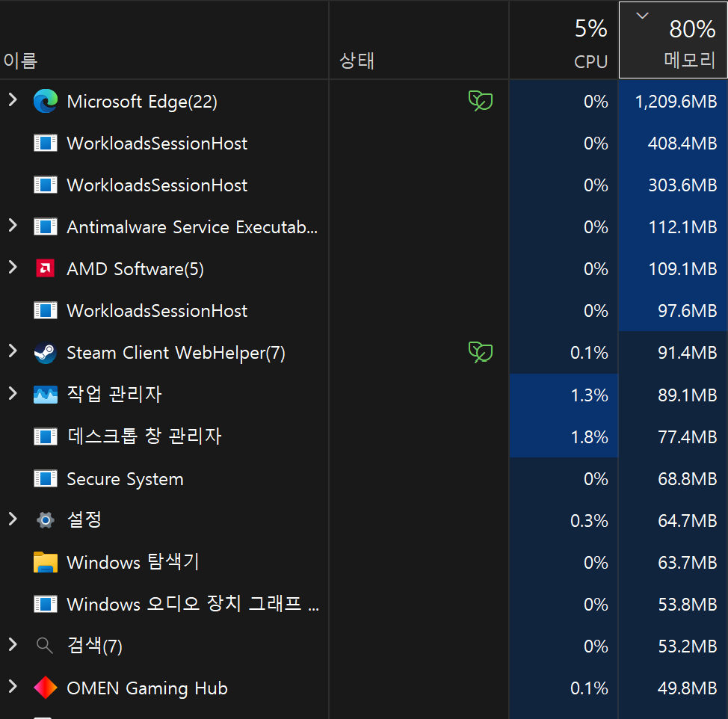Screen dimensions: 728x719
Task: Click the 작업 관리자 graph icon
Action: [x=46, y=395]
